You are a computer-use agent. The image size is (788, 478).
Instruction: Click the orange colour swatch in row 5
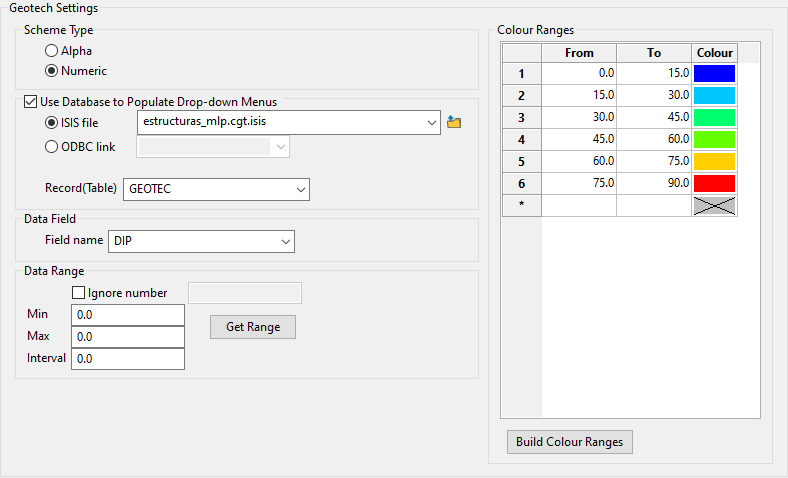pyautogui.click(x=714, y=161)
